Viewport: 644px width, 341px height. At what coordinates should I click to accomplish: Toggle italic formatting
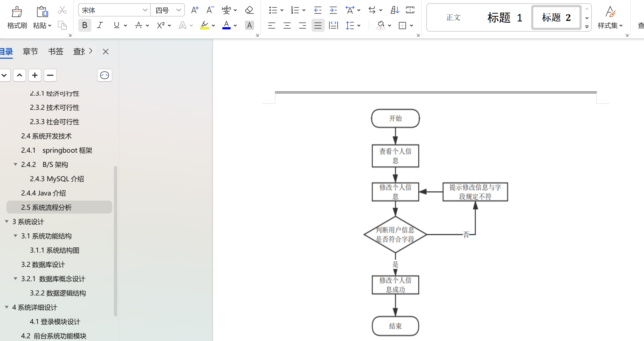[x=100, y=25]
